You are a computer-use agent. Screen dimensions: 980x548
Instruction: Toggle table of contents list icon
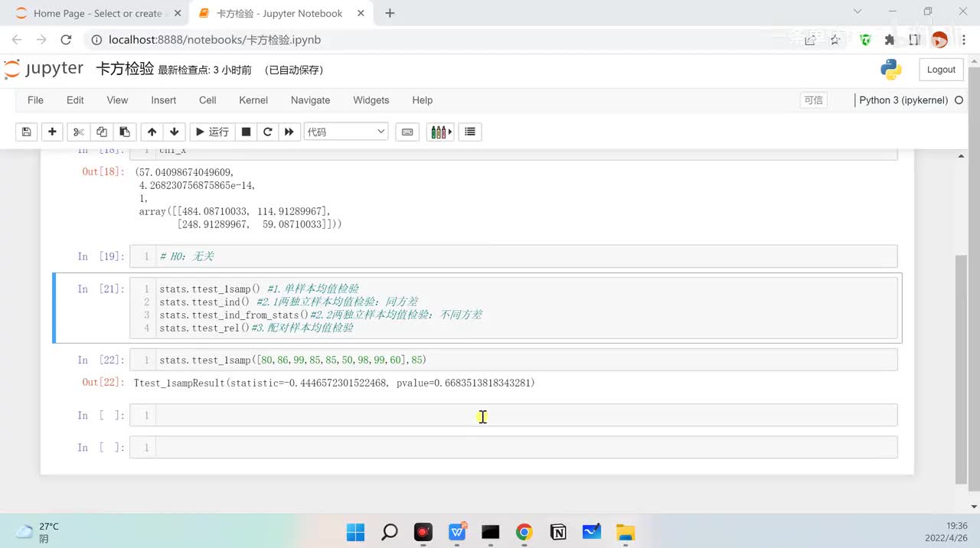point(470,132)
